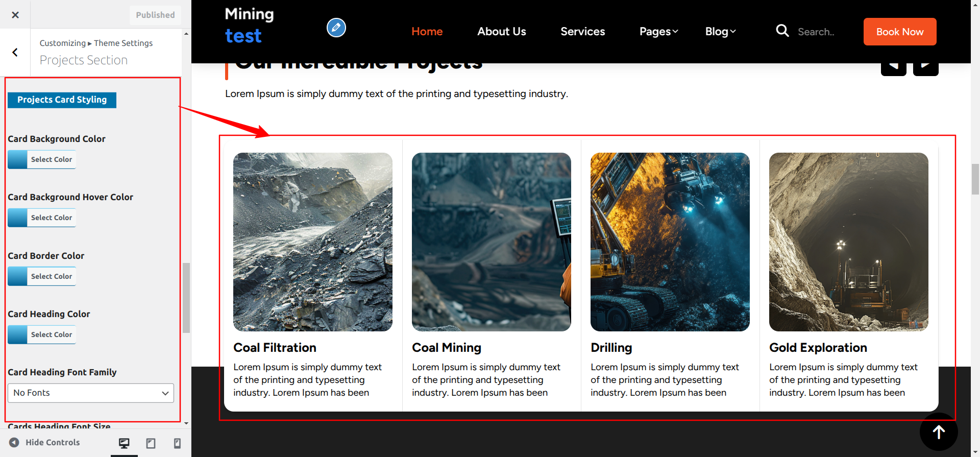Switch to desktop preview device
Screen dimensions: 980x457
[x=124, y=443]
